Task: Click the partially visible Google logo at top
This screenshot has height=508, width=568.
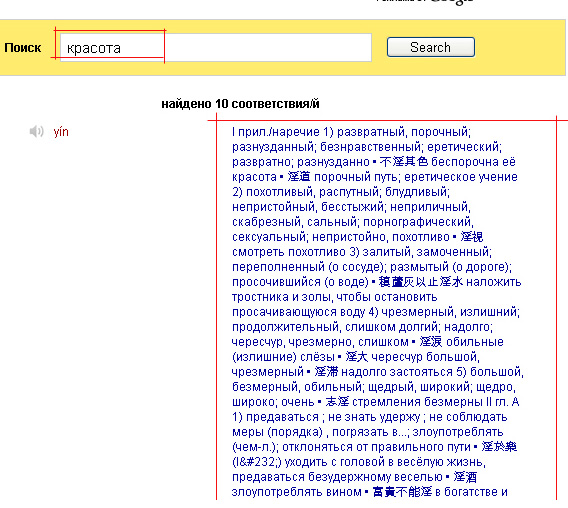Action: point(452,2)
